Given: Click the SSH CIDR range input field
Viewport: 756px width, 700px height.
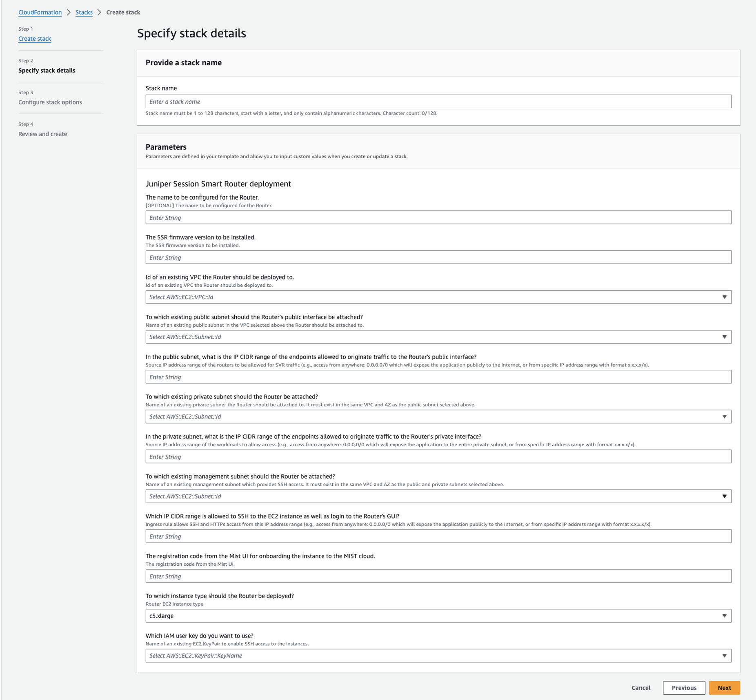Looking at the screenshot, I should (438, 536).
